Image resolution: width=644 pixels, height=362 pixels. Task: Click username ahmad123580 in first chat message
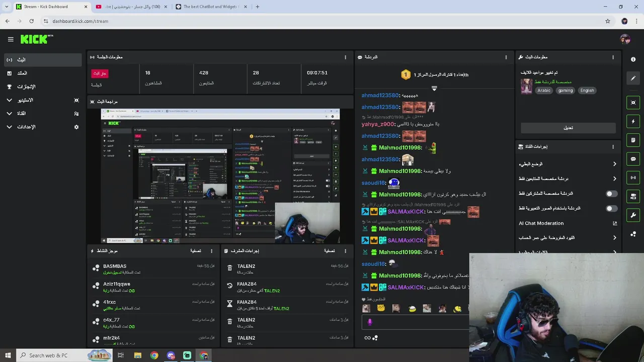click(380, 96)
